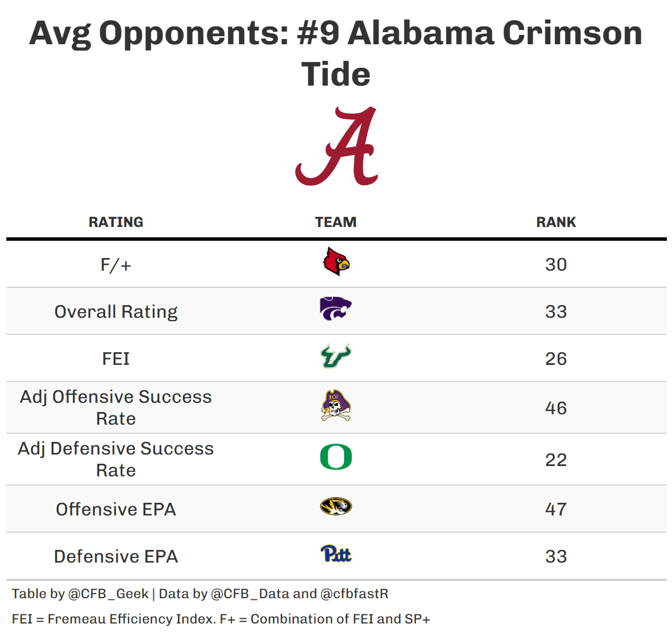The image size is (672, 639).
Task: Select the Defensive EPA row label
Action: tap(116, 557)
